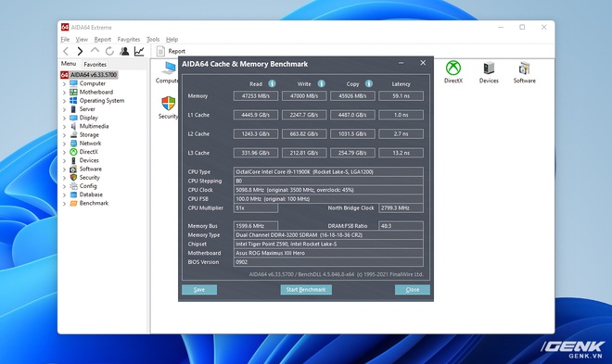The image size is (612, 364).
Task: Click the Forward navigation arrow
Action: [x=80, y=51]
